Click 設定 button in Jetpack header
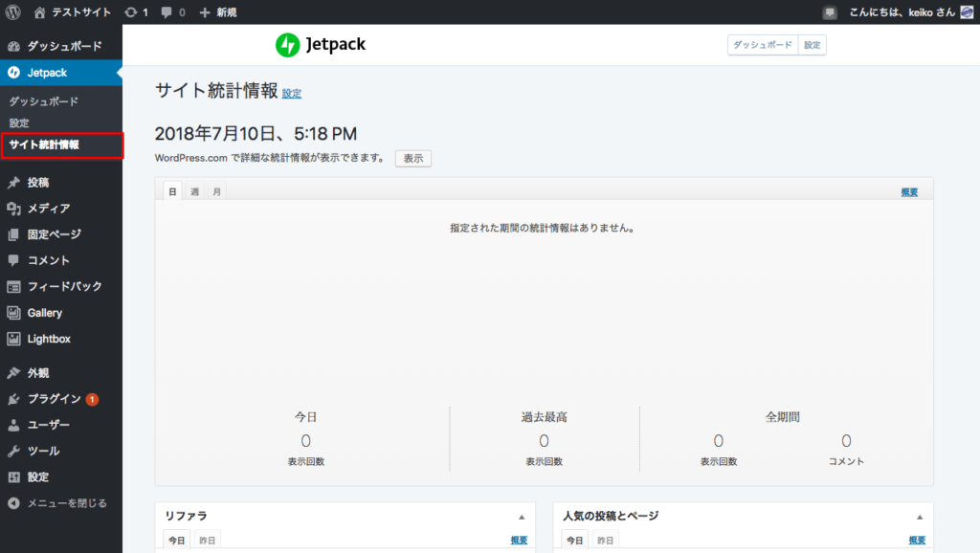The width and height of the screenshot is (980, 553). [x=812, y=45]
